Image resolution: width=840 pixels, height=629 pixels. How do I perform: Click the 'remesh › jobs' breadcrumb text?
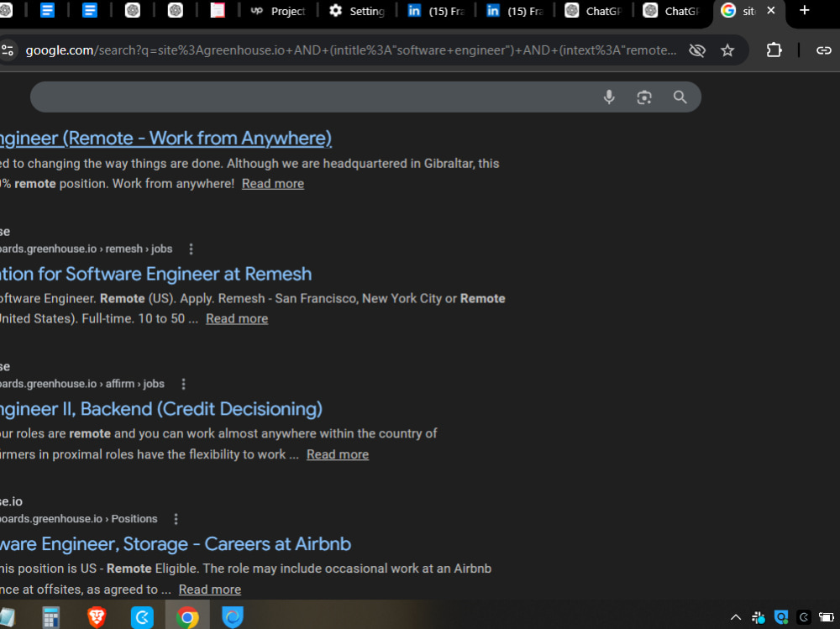pos(139,249)
